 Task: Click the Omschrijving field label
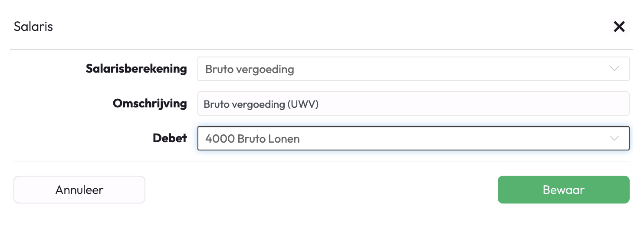[x=150, y=103]
